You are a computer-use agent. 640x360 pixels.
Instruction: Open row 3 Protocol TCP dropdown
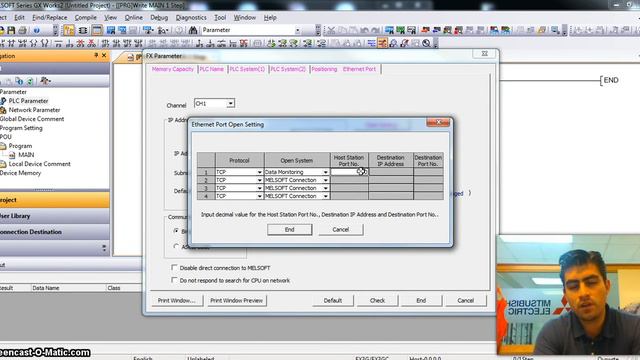point(259,188)
